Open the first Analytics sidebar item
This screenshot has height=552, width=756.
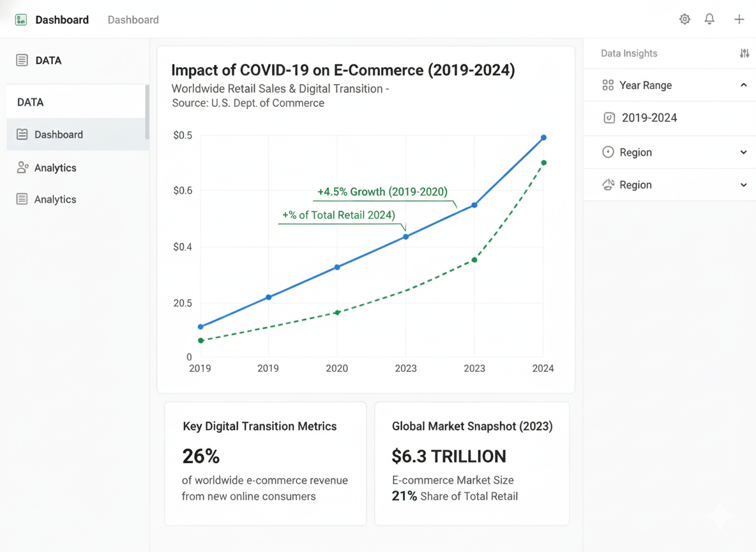coord(55,167)
